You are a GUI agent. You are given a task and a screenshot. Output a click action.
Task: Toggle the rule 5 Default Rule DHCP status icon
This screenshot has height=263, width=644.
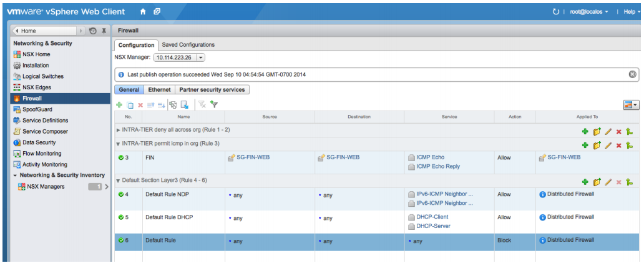(121, 217)
